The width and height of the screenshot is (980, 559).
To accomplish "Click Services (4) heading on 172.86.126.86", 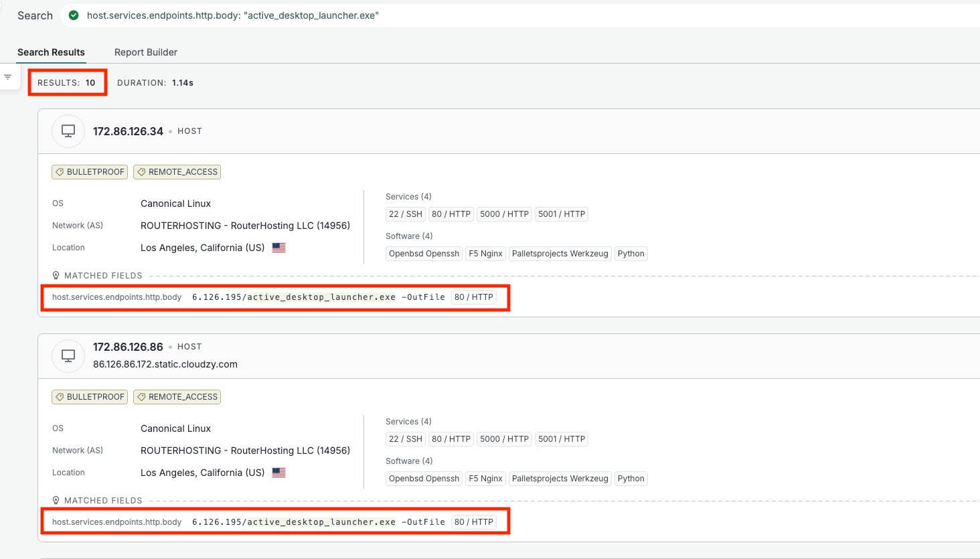I will click(408, 422).
